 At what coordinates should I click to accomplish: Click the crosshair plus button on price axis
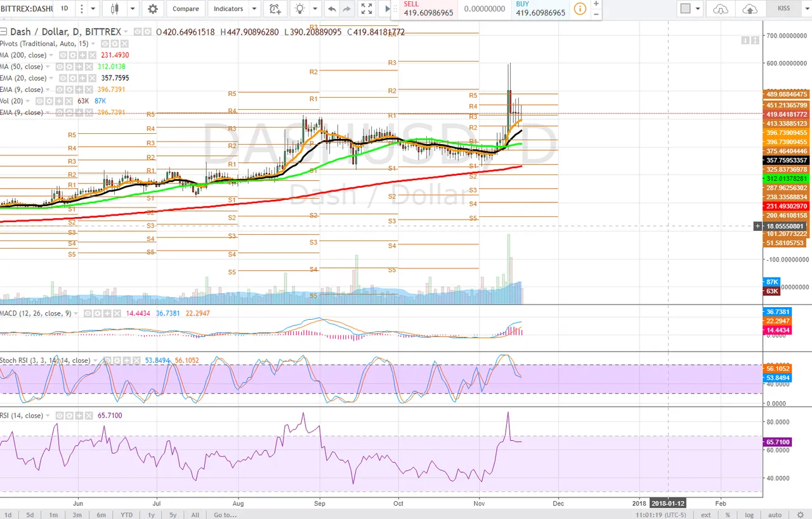[x=757, y=226]
